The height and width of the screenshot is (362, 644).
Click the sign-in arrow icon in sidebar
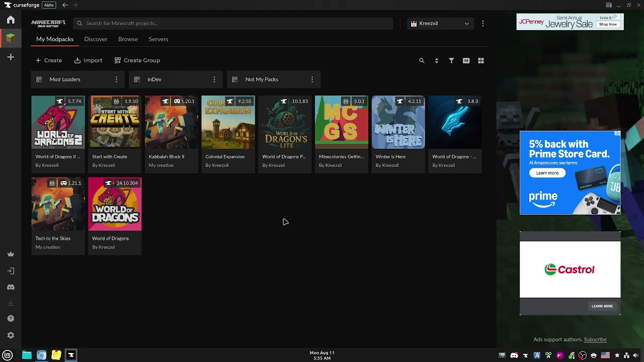(11, 270)
